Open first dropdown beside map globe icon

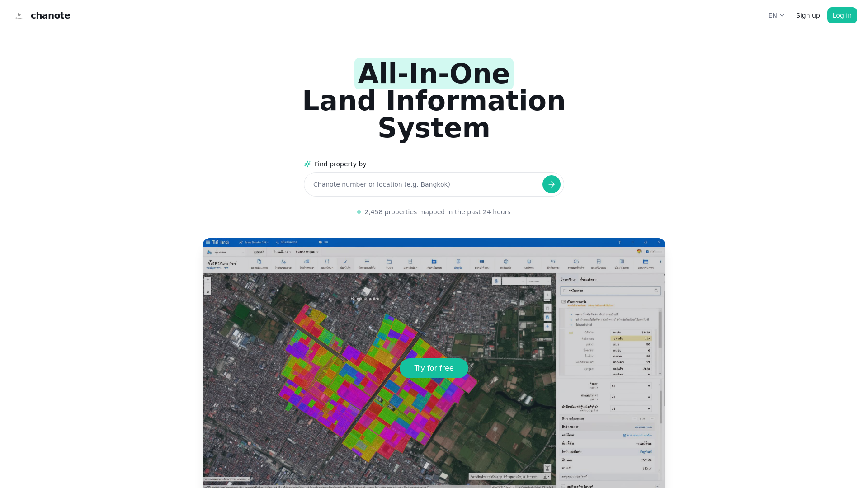[514, 281]
